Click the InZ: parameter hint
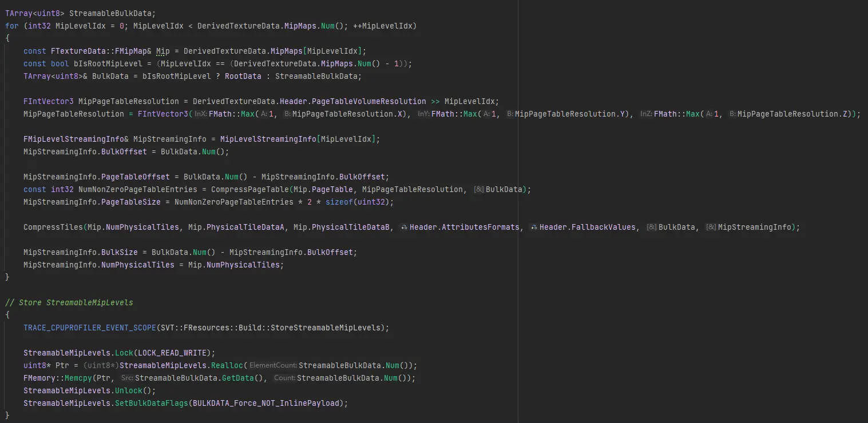This screenshot has height=423, width=868. tap(645, 114)
